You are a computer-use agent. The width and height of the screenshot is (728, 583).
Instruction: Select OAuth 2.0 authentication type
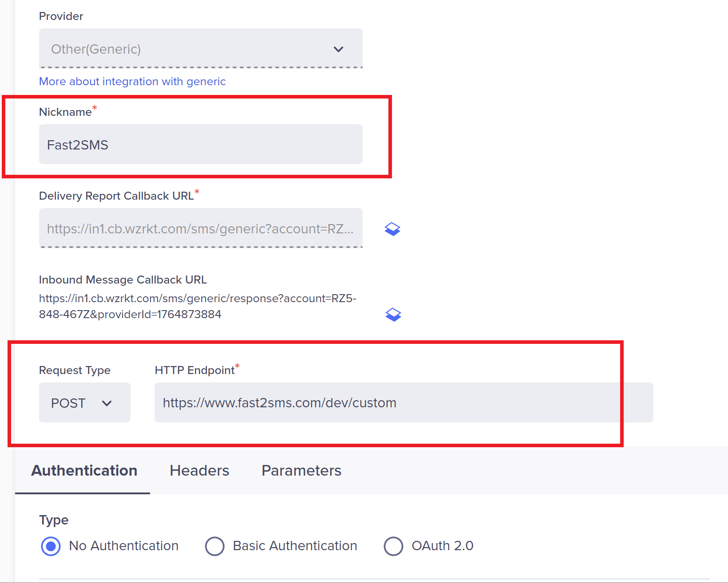click(393, 546)
